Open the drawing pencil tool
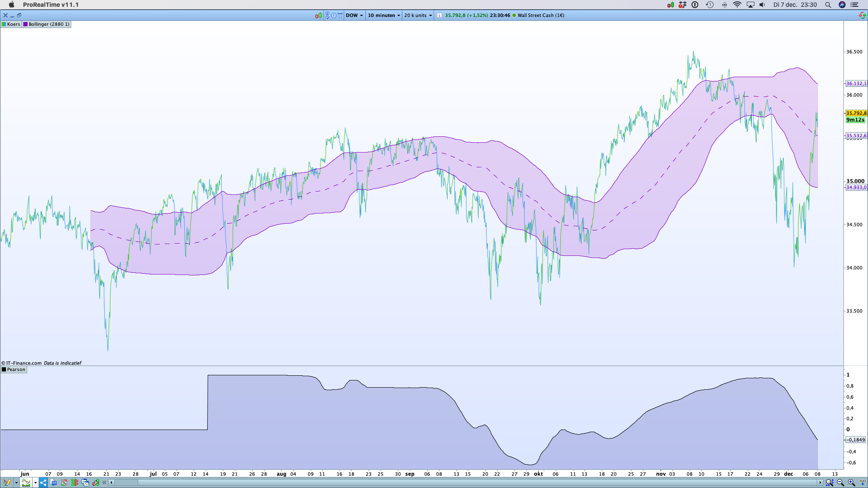Image resolution: width=868 pixels, height=488 pixels. (x=7, y=482)
